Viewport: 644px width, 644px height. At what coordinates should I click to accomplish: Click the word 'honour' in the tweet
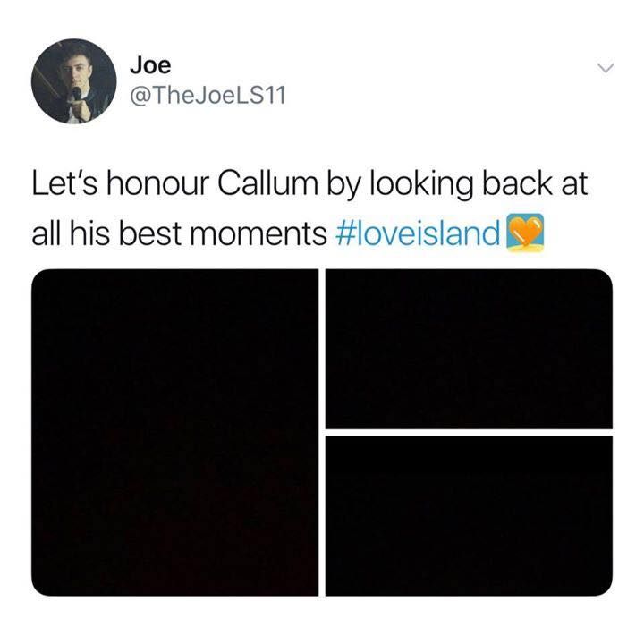157,184
